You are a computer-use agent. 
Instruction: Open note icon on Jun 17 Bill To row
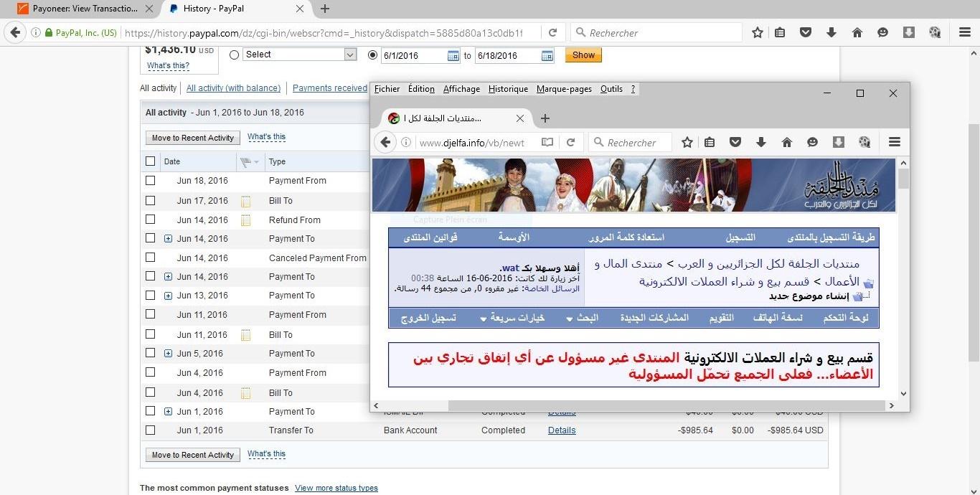pos(246,201)
